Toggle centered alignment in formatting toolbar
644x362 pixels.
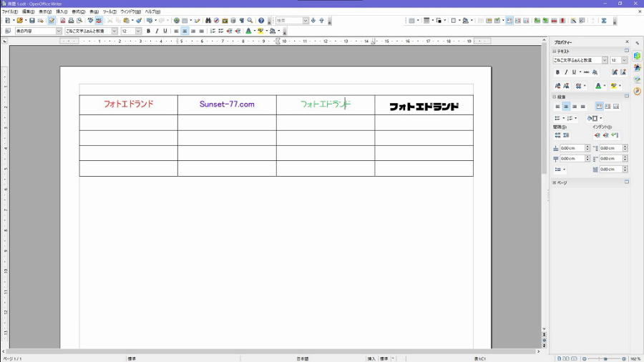[x=185, y=31]
